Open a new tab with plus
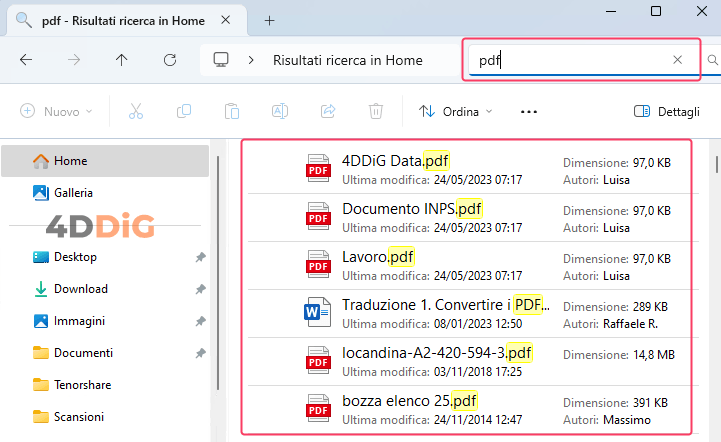This screenshot has width=721, height=442. (x=269, y=21)
